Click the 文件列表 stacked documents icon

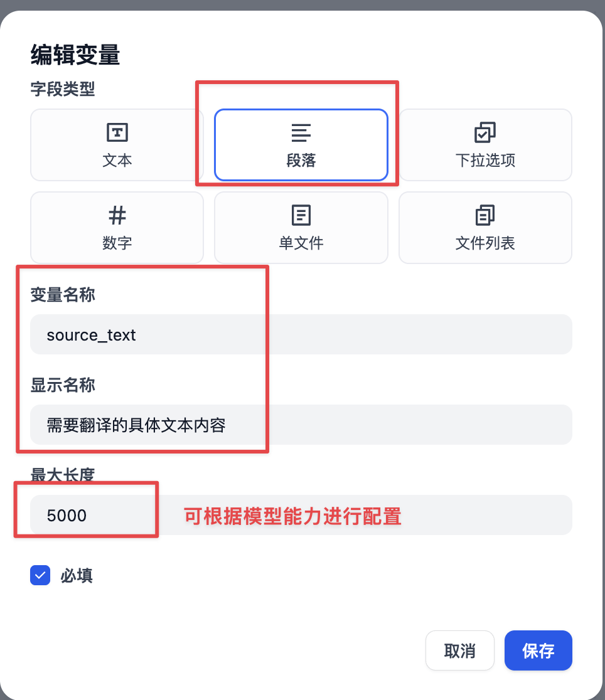point(485,215)
